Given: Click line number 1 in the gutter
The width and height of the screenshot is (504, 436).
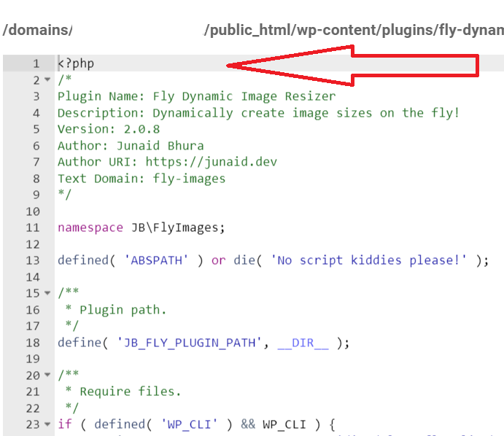Looking at the screenshot, I should pyautogui.click(x=36, y=63).
